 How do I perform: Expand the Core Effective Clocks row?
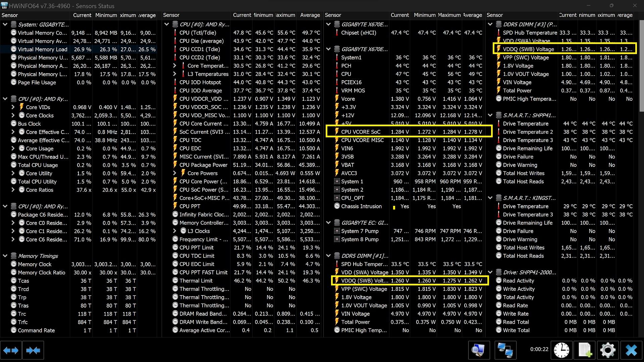(13, 132)
